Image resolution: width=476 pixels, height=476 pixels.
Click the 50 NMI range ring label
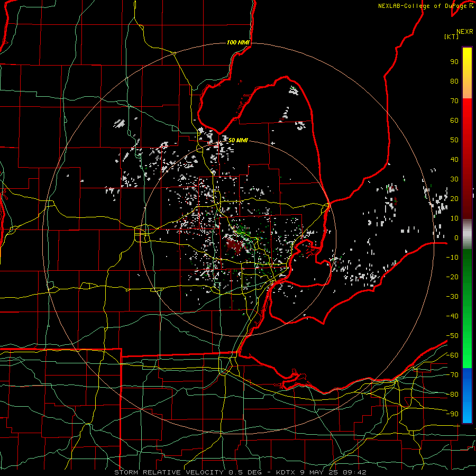point(238,140)
